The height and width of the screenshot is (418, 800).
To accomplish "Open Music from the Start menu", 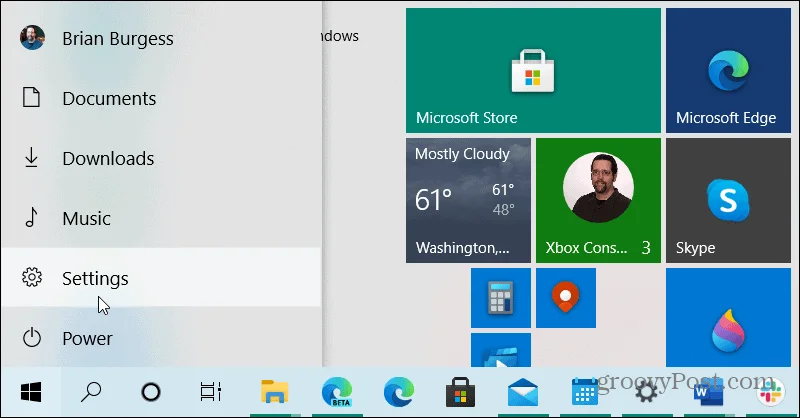I will coord(161,218).
